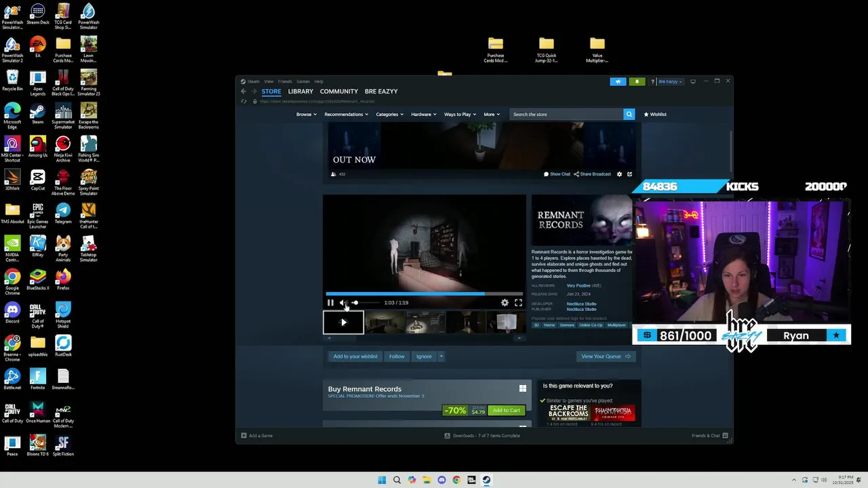Viewport: 868px width, 488px height.
Task: Add Remnant Records to Cart
Action: pyautogui.click(x=506, y=410)
